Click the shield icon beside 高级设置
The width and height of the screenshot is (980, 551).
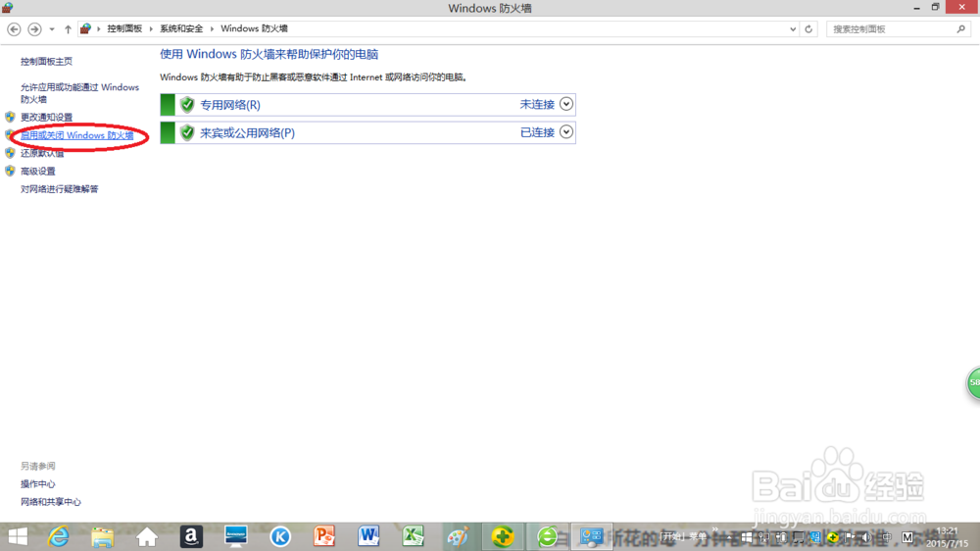[x=10, y=171]
